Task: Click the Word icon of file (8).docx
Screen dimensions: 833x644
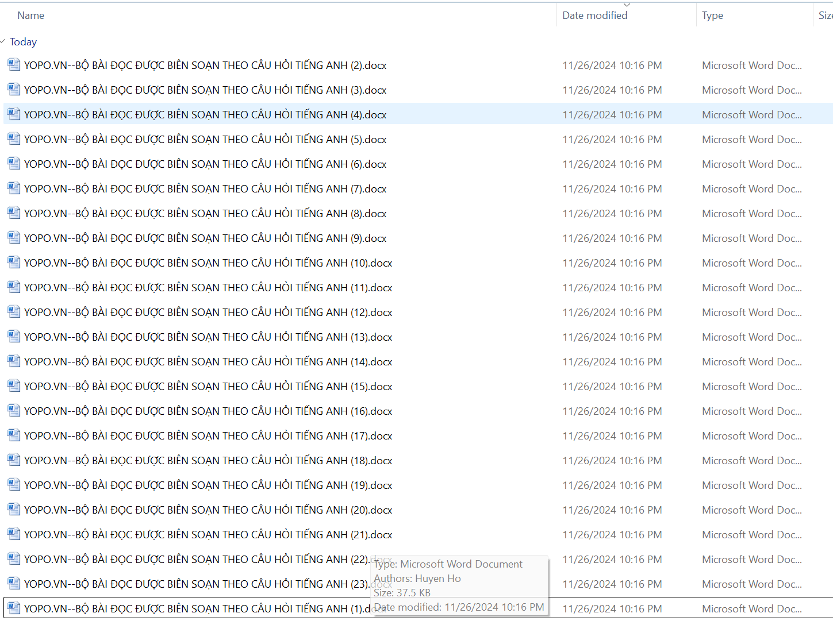Action: [14, 213]
